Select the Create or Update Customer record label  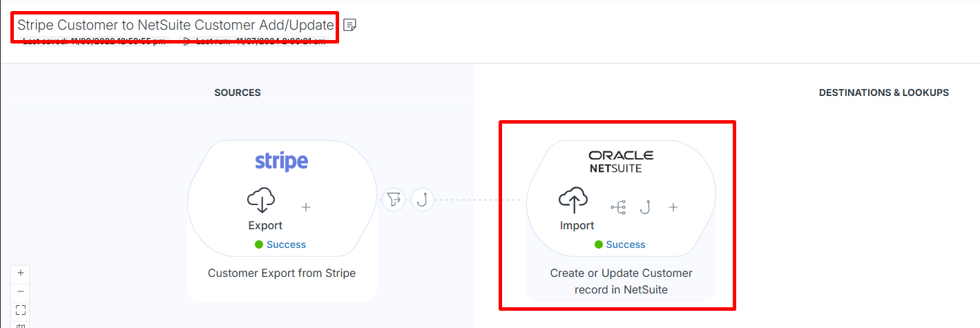621,281
